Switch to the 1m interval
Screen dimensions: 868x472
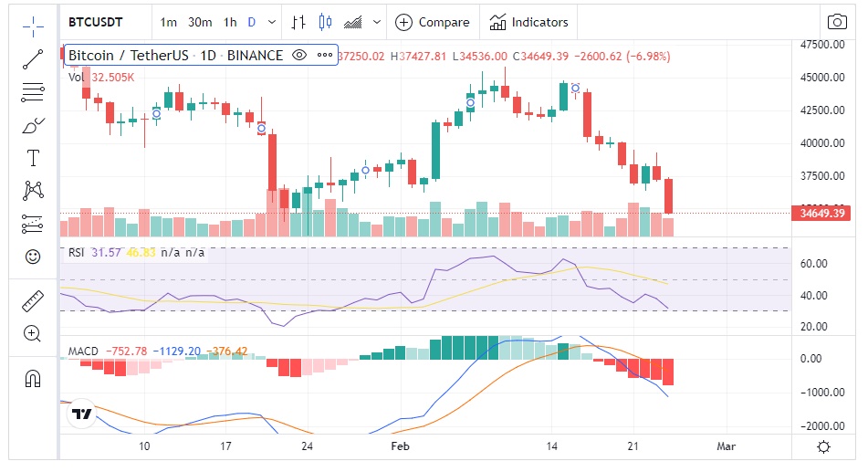point(168,22)
